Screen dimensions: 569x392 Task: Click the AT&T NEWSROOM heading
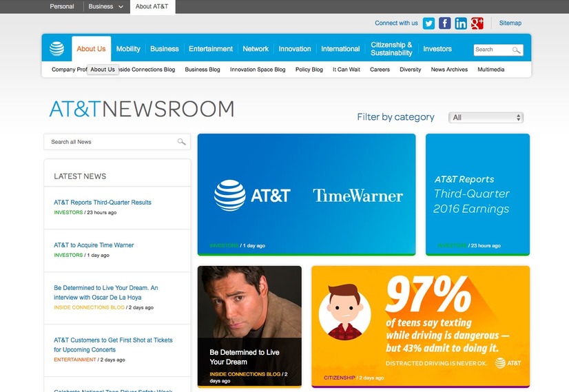pyautogui.click(x=142, y=109)
